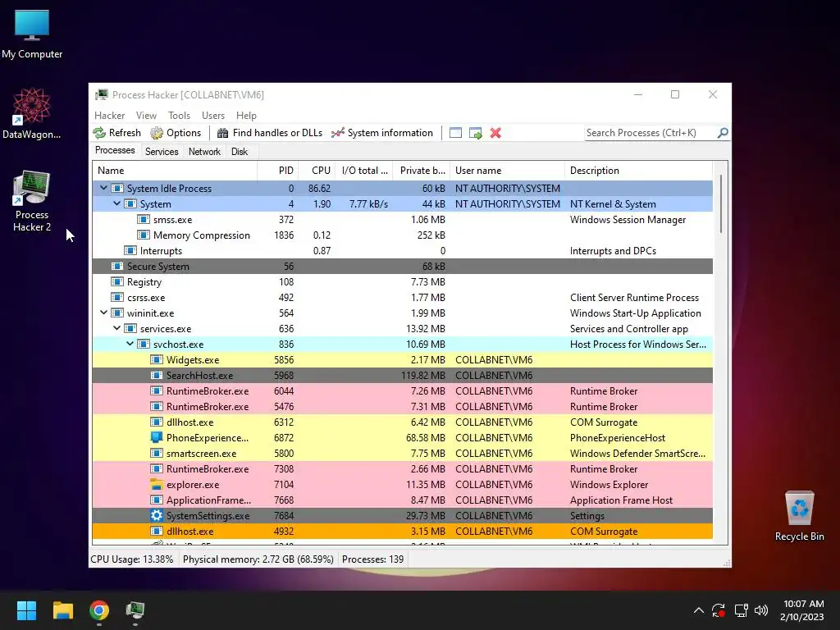
Task: Sort by the Description column header
Action: 638,171
